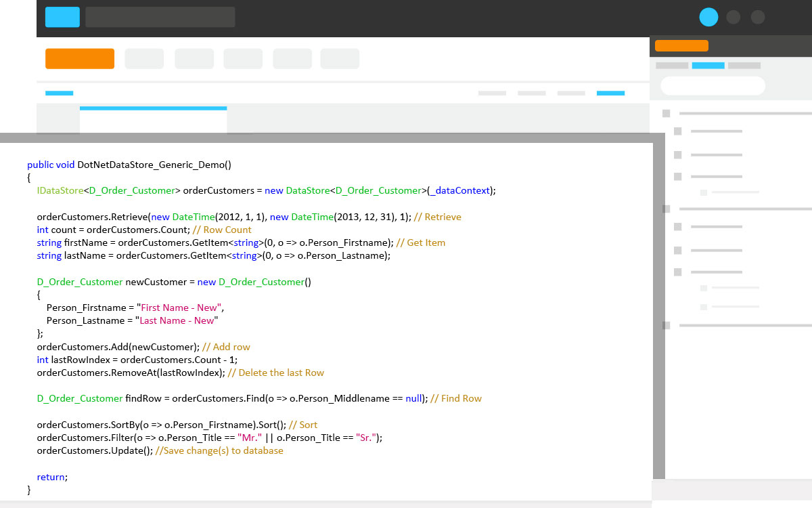Click the orange button in the right panel header
Screen dimensions: 812x508
pyautogui.click(x=681, y=46)
